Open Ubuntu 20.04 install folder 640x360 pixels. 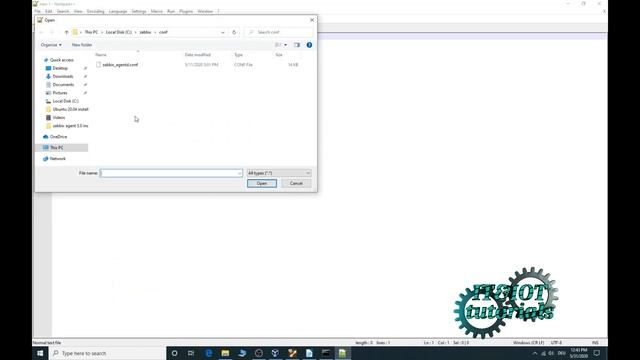(70, 109)
